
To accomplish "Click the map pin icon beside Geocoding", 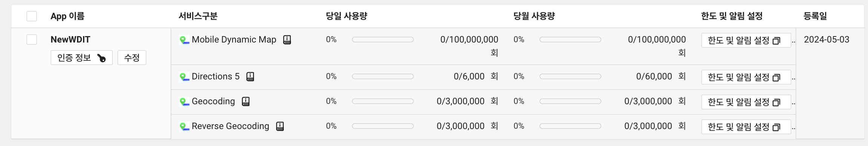I will tap(184, 102).
